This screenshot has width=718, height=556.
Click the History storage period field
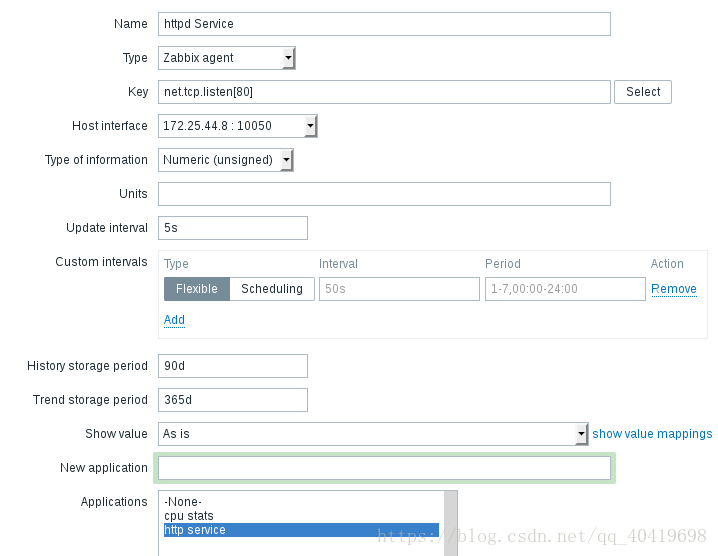[233, 365]
